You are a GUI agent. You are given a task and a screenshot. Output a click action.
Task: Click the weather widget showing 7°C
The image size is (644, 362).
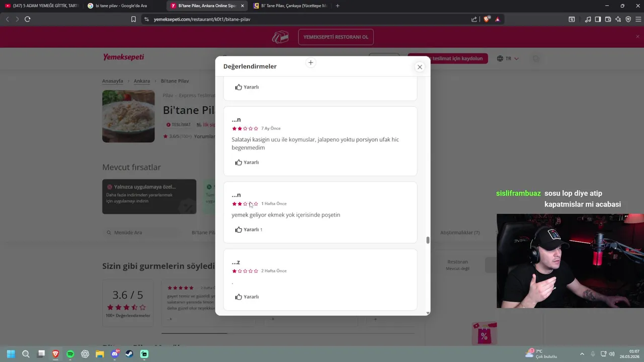coord(541,354)
